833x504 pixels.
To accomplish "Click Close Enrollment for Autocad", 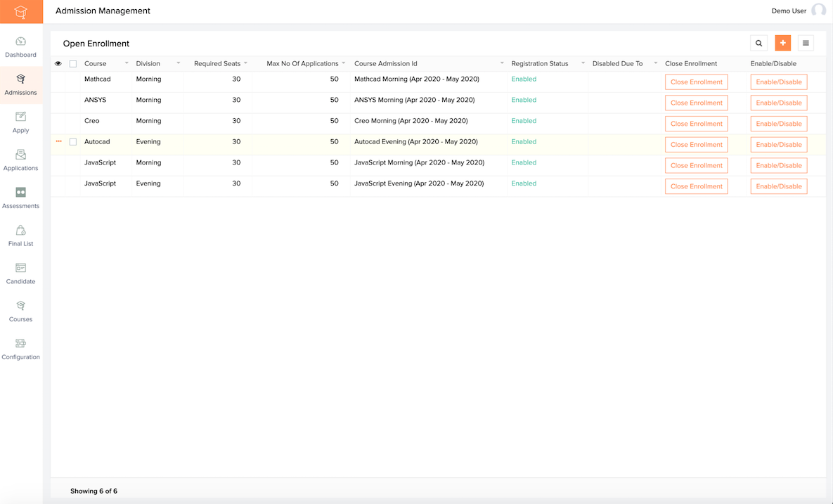I will click(697, 145).
